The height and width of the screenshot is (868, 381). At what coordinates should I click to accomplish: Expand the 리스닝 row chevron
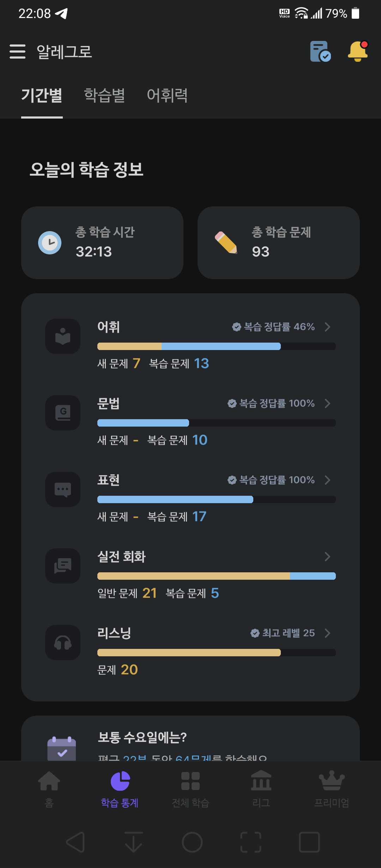click(327, 633)
